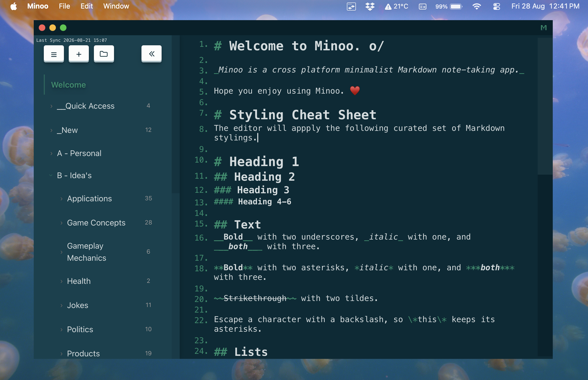Click the screen-sharing menu bar icon
The width and height of the screenshot is (588, 380).
tap(351, 6)
